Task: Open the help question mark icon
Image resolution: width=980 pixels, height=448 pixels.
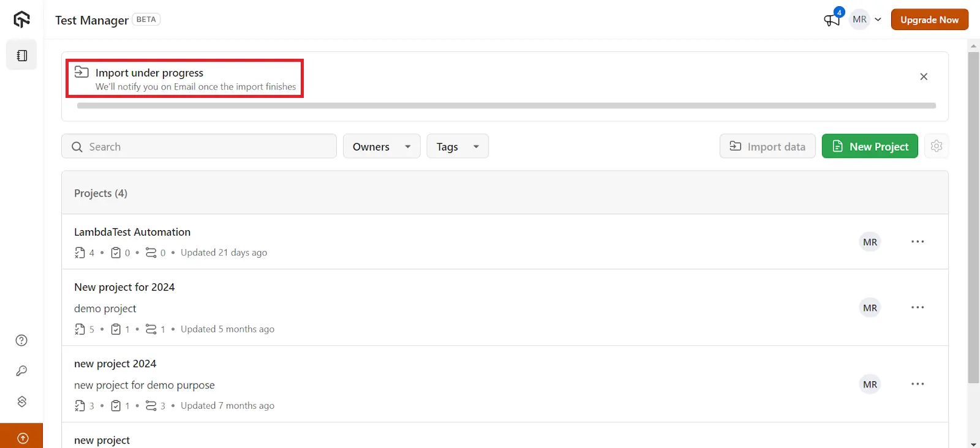Action: coord(21,341)
